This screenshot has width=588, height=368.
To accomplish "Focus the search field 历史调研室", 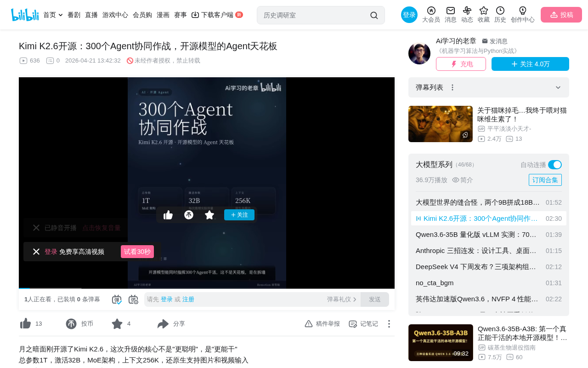I will [315, 15].
